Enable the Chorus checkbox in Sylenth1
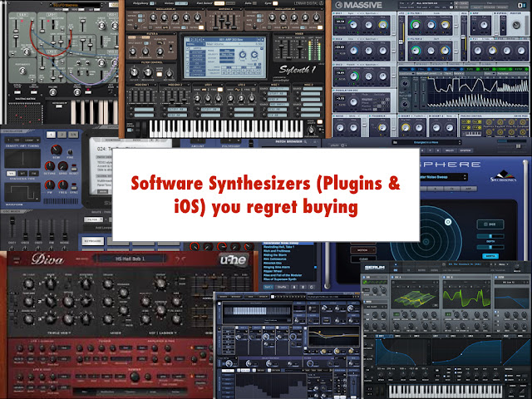The height and width of the screenshot is (399, 532). tap(188, 60)
